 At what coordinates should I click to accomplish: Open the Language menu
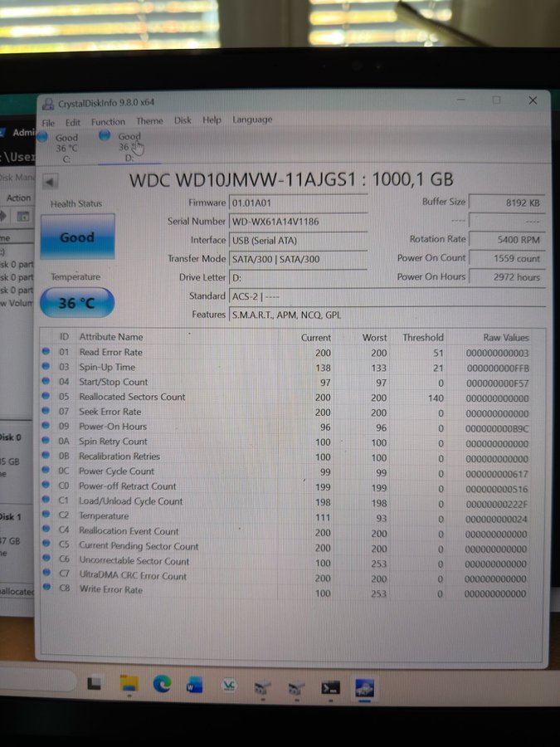[252, 120]
